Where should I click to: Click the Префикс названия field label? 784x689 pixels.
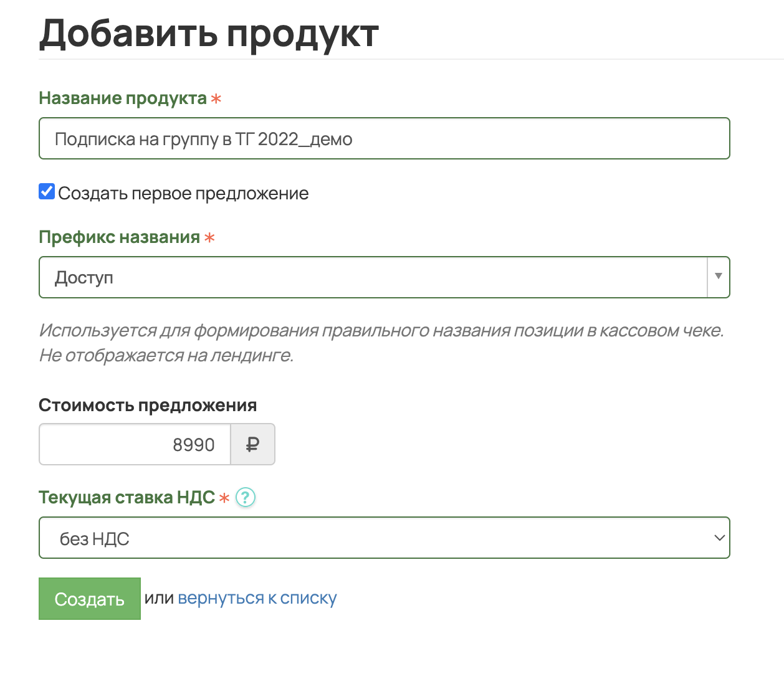[119, 237]
